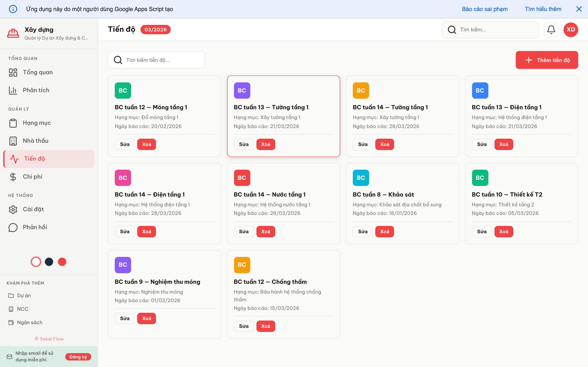Open the Tìm hiểu thêm link
Image resolution: width=588 pixels, height=367 pixels.
point(543,9)
